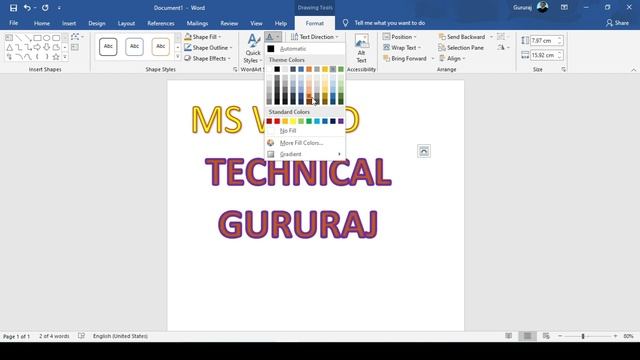Switch to the Insert tab

(x=69, y=23)
